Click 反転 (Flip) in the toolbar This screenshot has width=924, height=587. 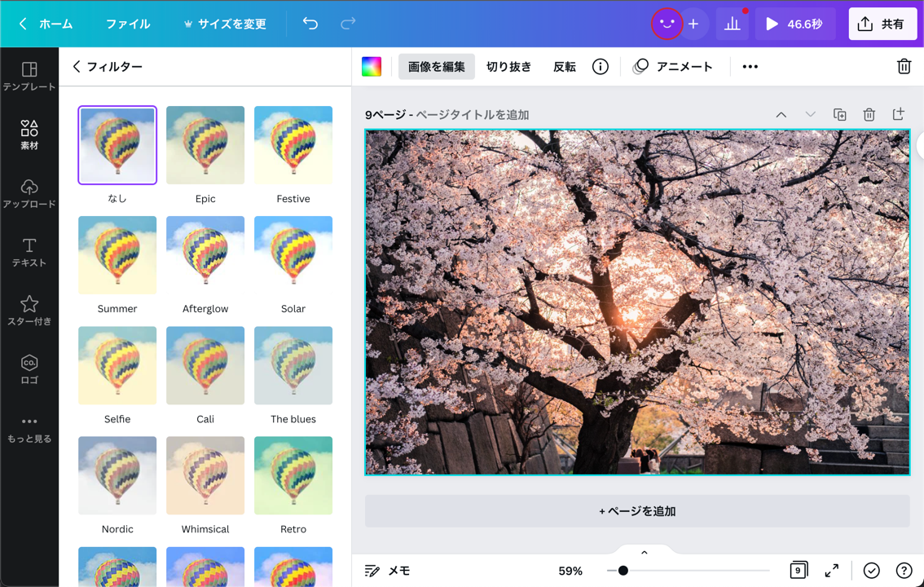tap(564, 67)
